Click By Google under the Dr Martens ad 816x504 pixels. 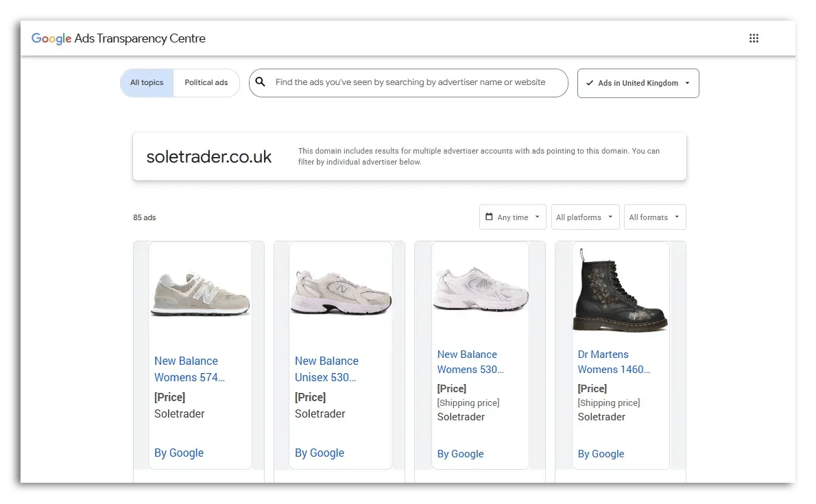point(601,454)
